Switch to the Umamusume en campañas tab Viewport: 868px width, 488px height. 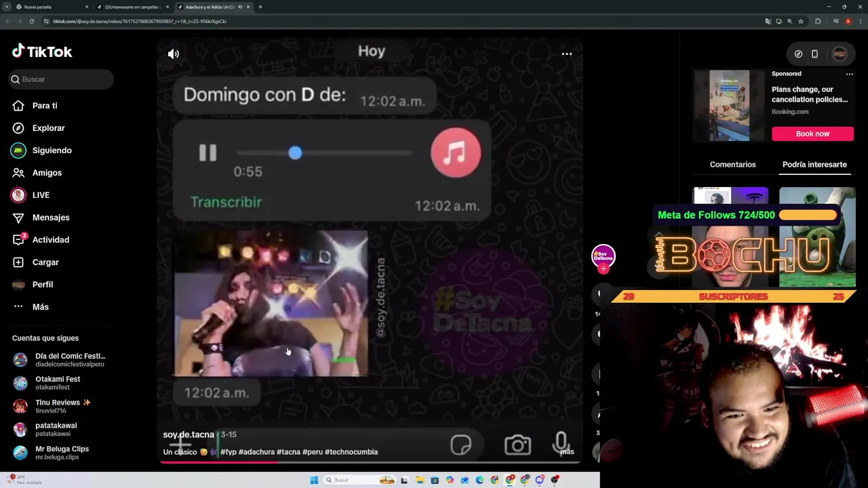coord(132,7)
